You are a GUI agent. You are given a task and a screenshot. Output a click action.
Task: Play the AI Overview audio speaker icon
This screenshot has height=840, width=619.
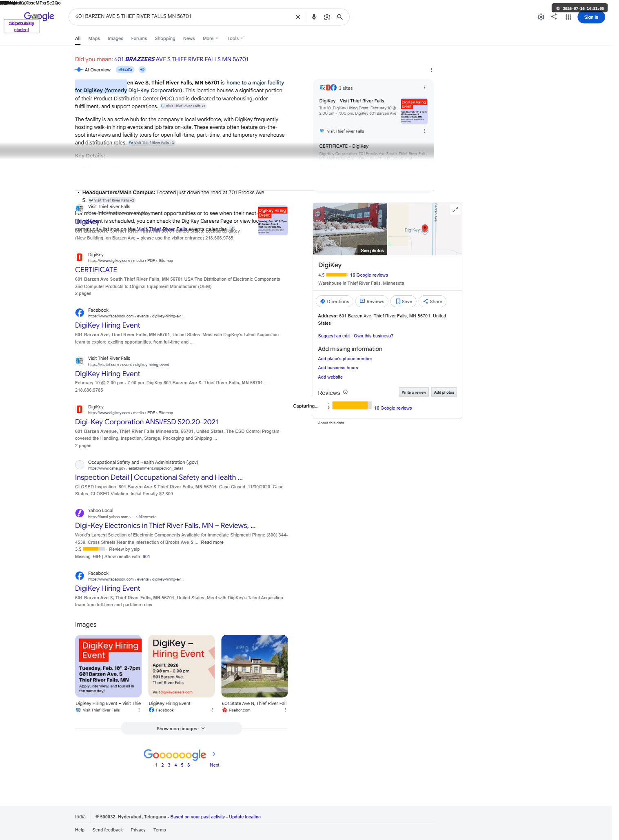(142, 69)
